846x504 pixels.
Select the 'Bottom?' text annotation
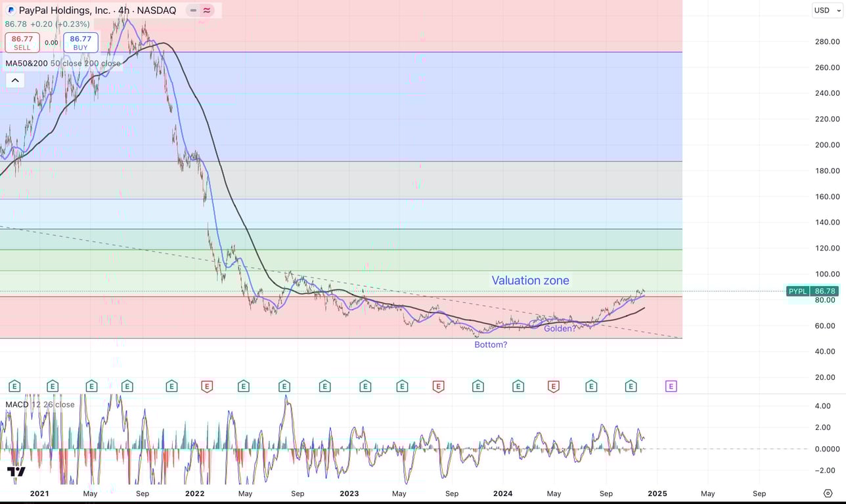491,345
